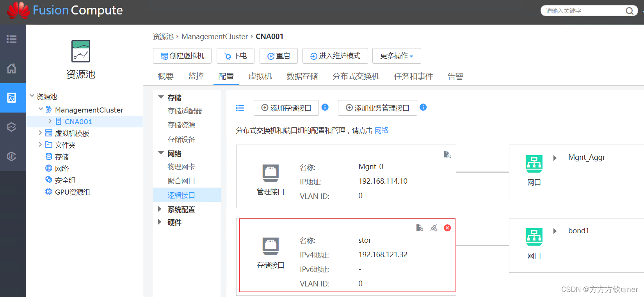The width and height of the screenshot is (644, 297).
Task: Open 聚合网口 in config menu
Action: pyautogui.click(x=181, y=181)
